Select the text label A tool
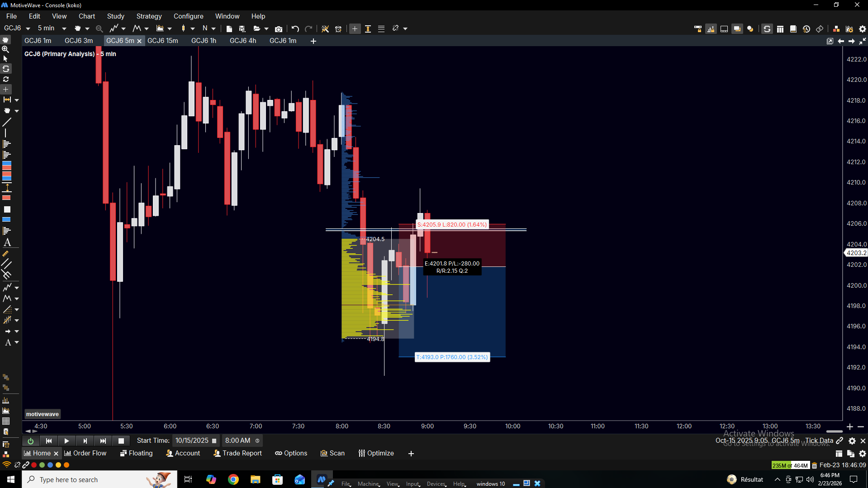Viewport: 868px width, 488px height. pos(7,242)
